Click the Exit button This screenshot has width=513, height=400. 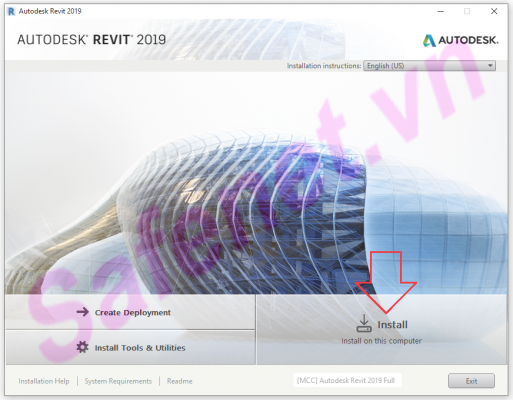(471, 381)
